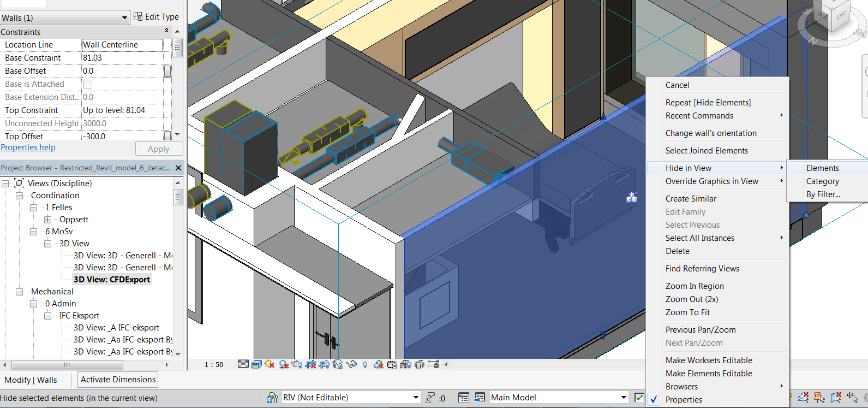
Task: Collapse the Coordination tree node
Action: coord(20,196)
